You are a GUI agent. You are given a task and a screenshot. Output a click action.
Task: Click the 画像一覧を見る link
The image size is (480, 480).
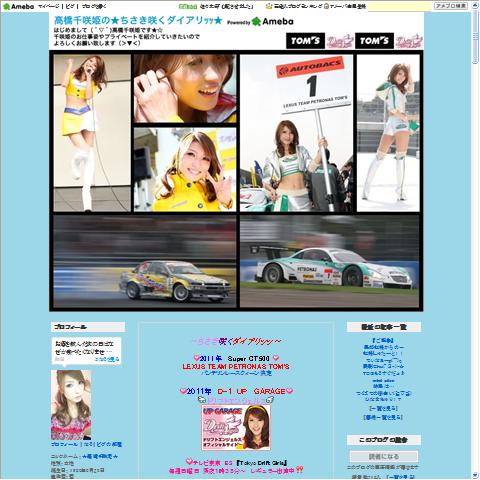click(x=383, y=417)
